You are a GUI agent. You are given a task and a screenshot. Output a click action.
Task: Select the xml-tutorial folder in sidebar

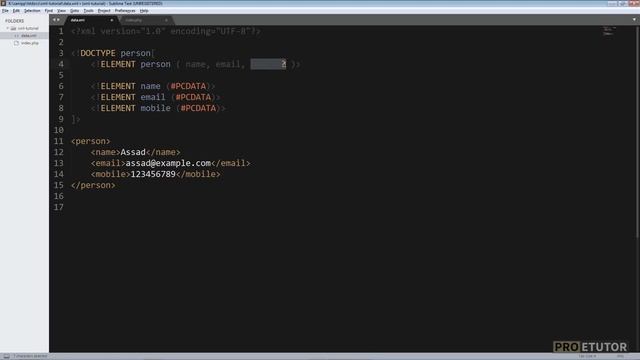[28, 28]
